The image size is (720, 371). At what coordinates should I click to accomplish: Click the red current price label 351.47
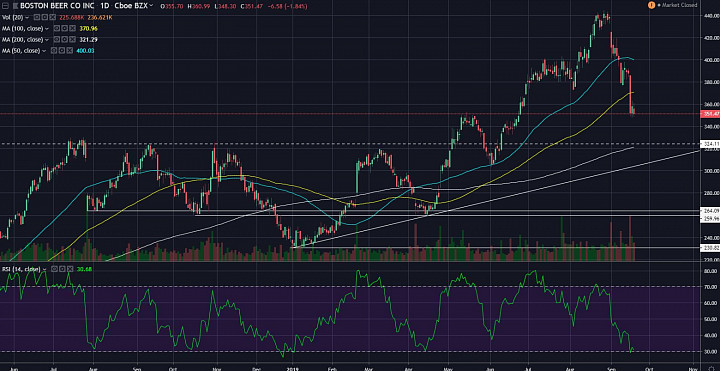coord(709,113)
